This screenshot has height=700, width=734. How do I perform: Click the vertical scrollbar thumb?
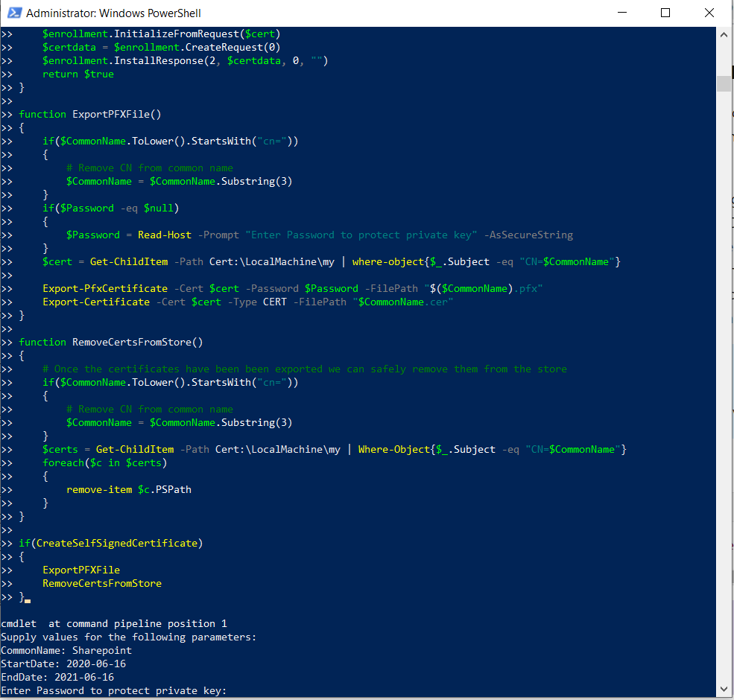pyautogui.click(x=724, y=83)
